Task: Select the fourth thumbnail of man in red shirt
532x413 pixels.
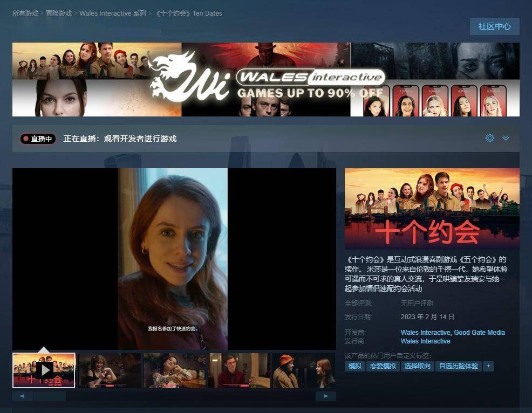Action: coord(239,370)
